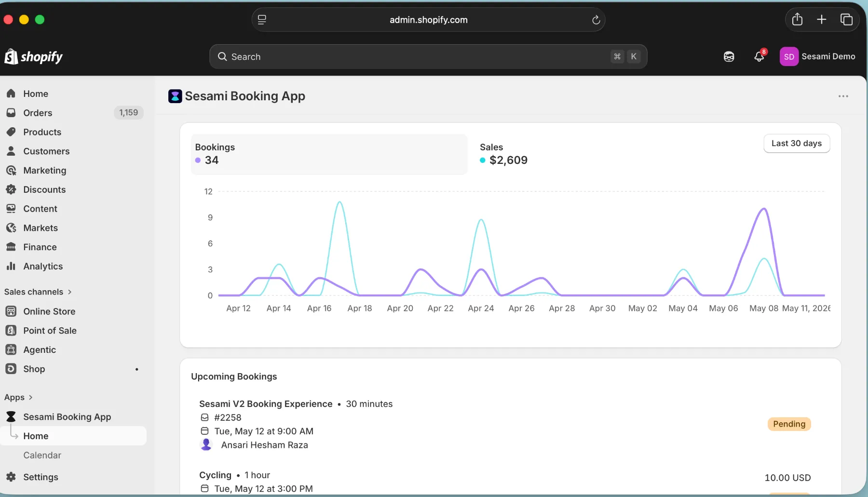This screenshot has height=497, width=868.
Task: Open the Sesami app Home subpage
Action: pyautogui.click(x=73, y=436)
